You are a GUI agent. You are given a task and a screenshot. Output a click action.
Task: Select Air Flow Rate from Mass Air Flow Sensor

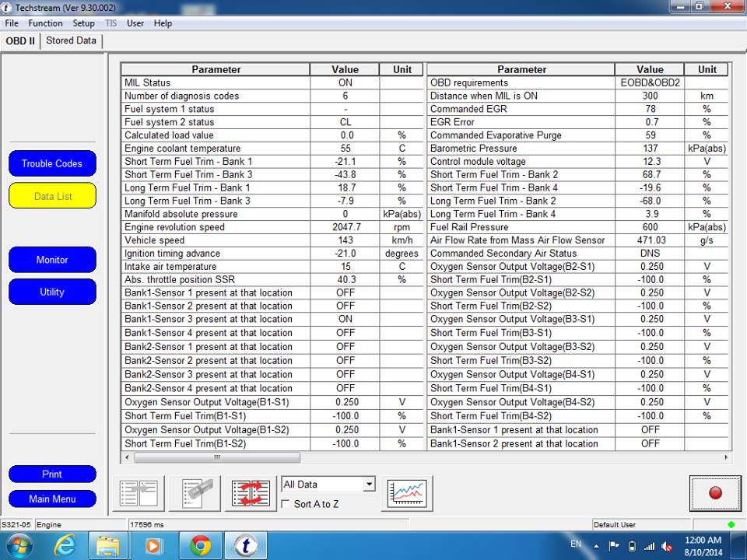point(578,240)
